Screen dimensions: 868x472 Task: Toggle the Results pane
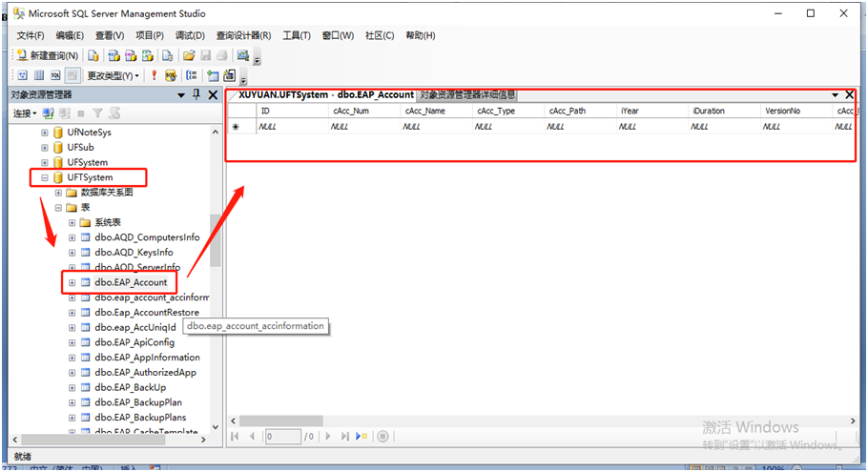coord(72,75)
